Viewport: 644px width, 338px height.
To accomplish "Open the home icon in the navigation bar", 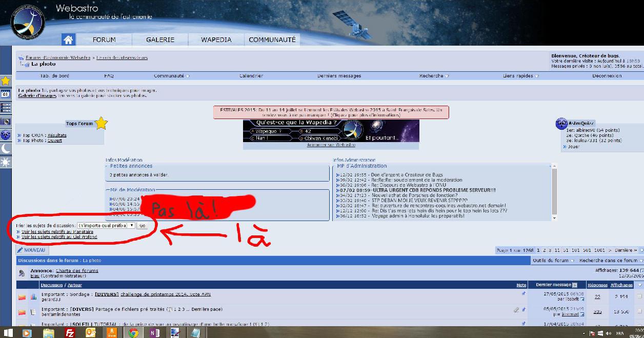I will coord(68,40).
